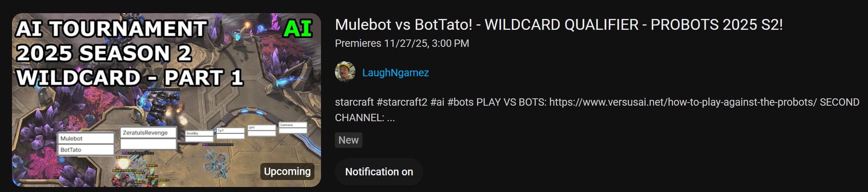Click the versusai.net URL in description

(x=683, y=102)
